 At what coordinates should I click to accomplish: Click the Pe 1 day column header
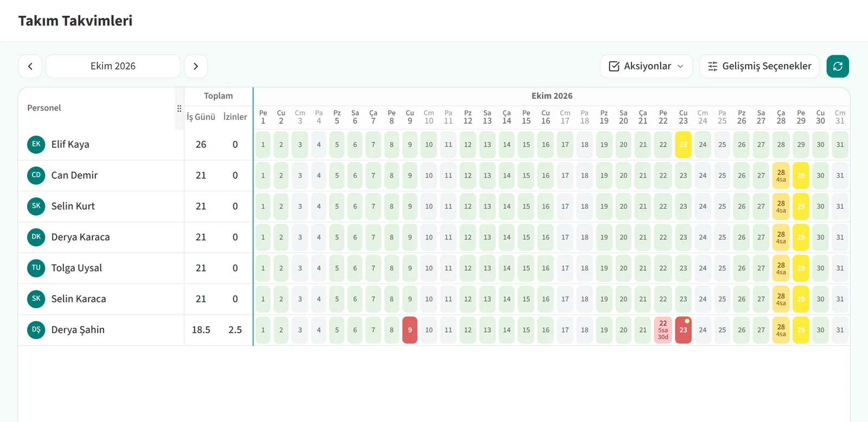pos(263,117)
